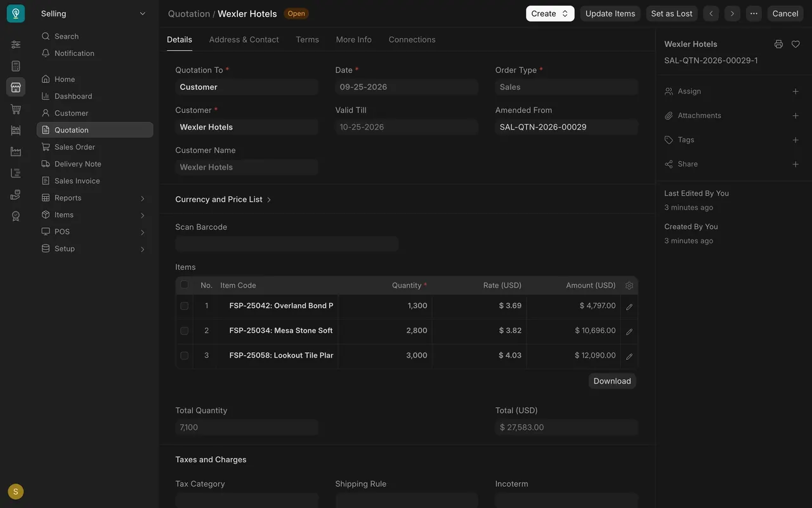
Task: Switch to the Terms tab
Action: (x=307, y=39)
